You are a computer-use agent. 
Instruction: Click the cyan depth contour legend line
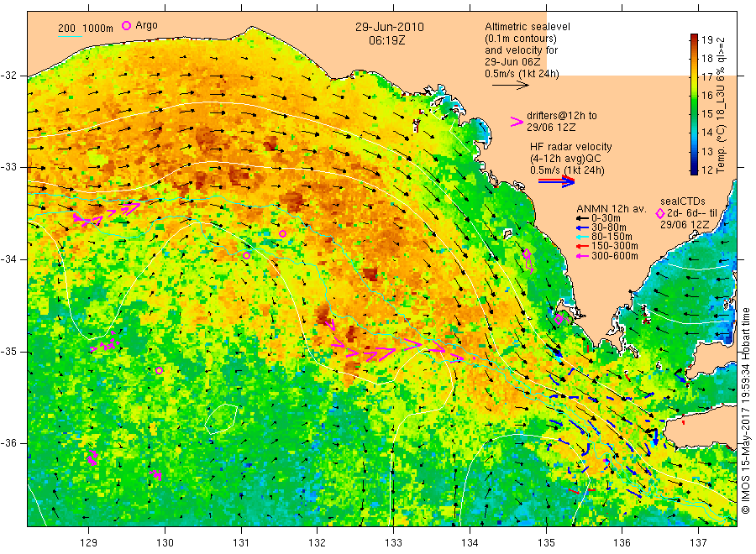(70, 35)
